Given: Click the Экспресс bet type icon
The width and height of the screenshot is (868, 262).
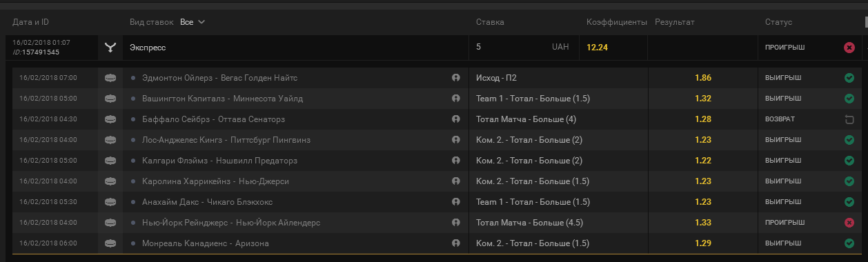Looking at the screenshot, I should click(x=110, y=48).
